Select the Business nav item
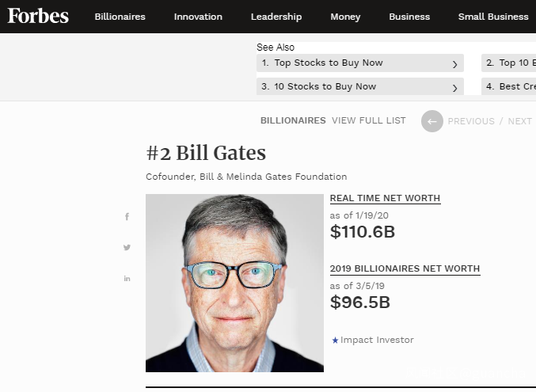536x392 pixels. [409, 17]
